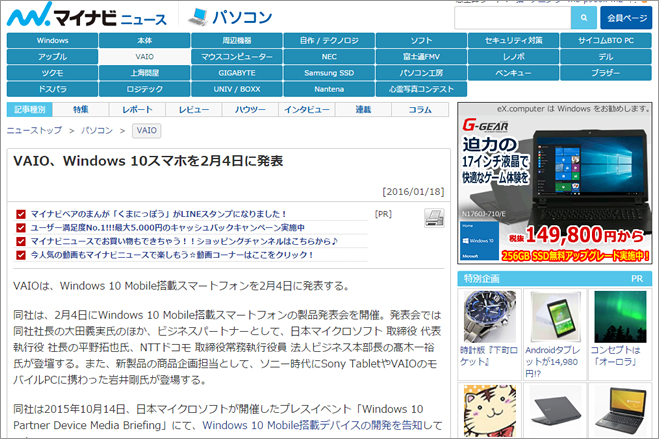Viewport: 659px width, 439px height.
Task: Open the gray laptop thumbnail
Action: pos(555,410)
